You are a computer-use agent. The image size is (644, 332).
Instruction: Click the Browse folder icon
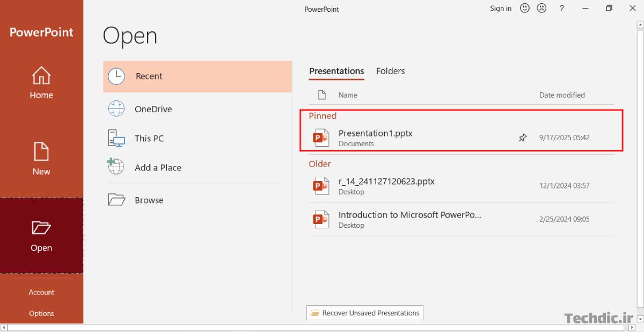click(116, 200)
